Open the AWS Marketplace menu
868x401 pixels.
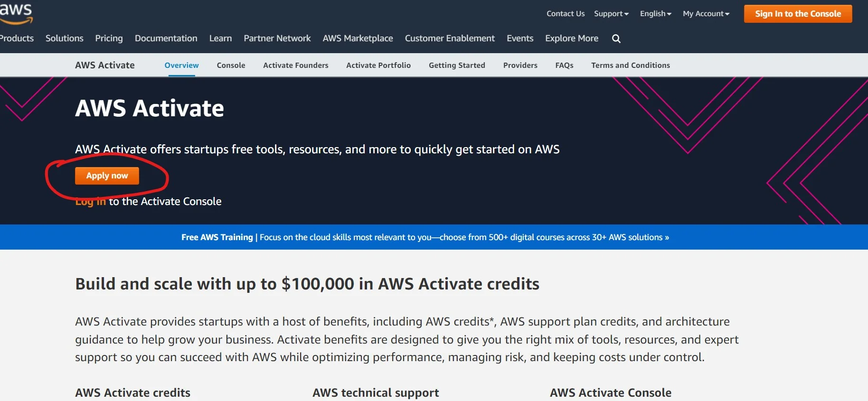358,38
